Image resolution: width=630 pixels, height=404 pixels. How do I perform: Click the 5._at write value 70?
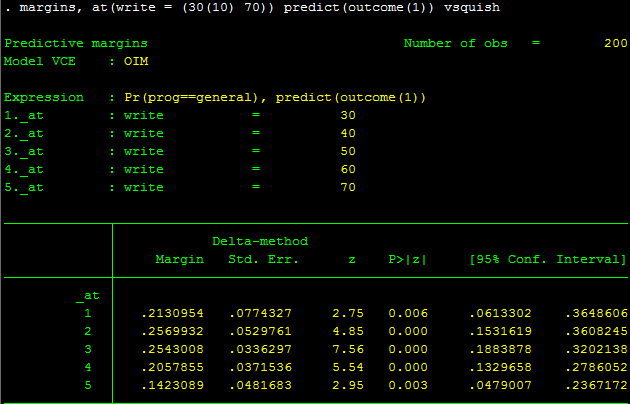click(348, 188)
